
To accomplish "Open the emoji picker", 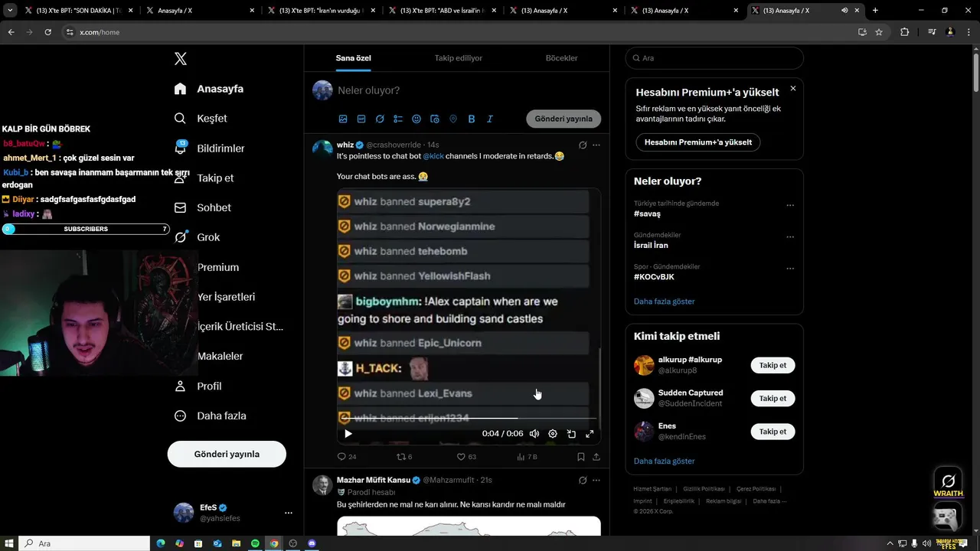I will coord(416,119).
